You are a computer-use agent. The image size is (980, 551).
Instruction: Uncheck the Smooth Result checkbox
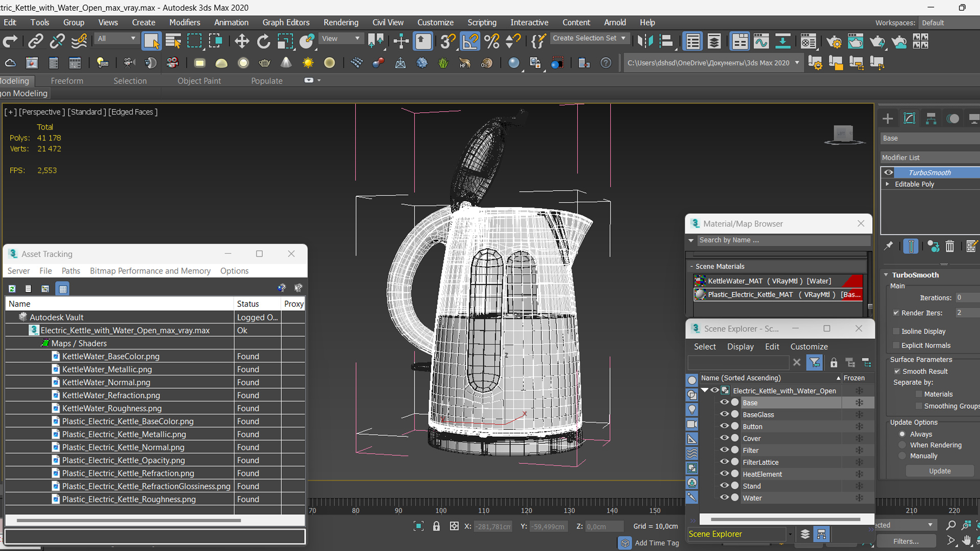pyautogui.click(x=897, y=371)
